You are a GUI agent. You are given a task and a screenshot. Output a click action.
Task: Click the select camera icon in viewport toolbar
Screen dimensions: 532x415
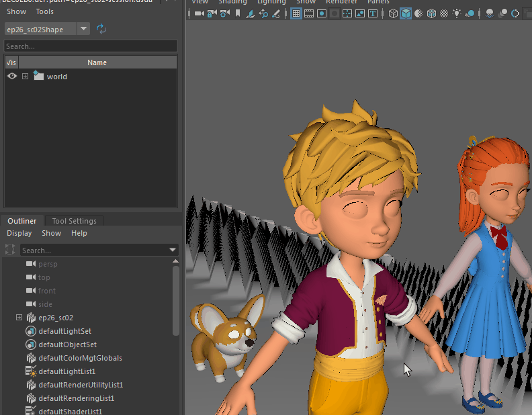199,13
